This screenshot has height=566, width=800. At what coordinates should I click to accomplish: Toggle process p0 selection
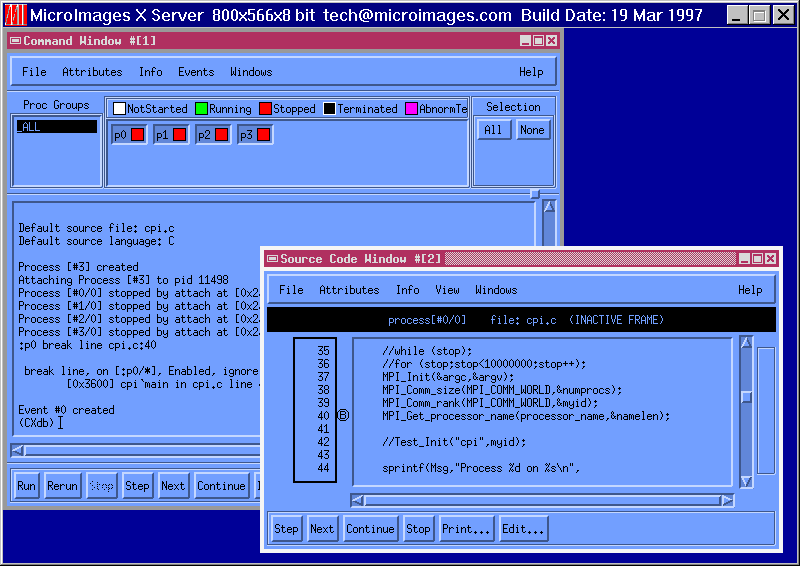tap(129, 134)
